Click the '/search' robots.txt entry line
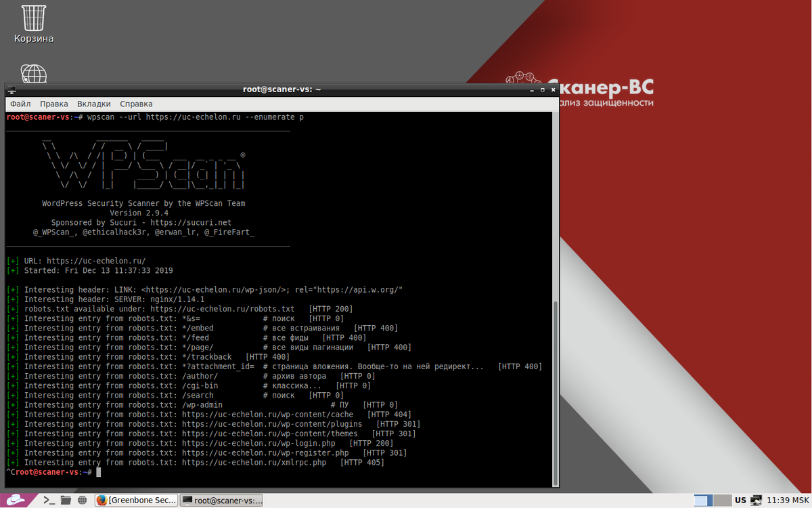The height and width of the screenshot is (508, 812). (x=175, y=395)
